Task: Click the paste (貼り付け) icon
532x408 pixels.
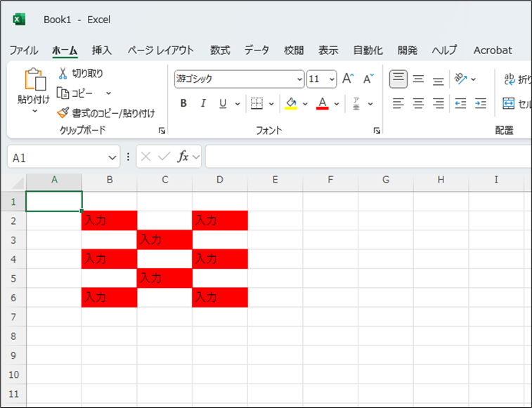Action: pyautogui.click(x=33, y=80)
